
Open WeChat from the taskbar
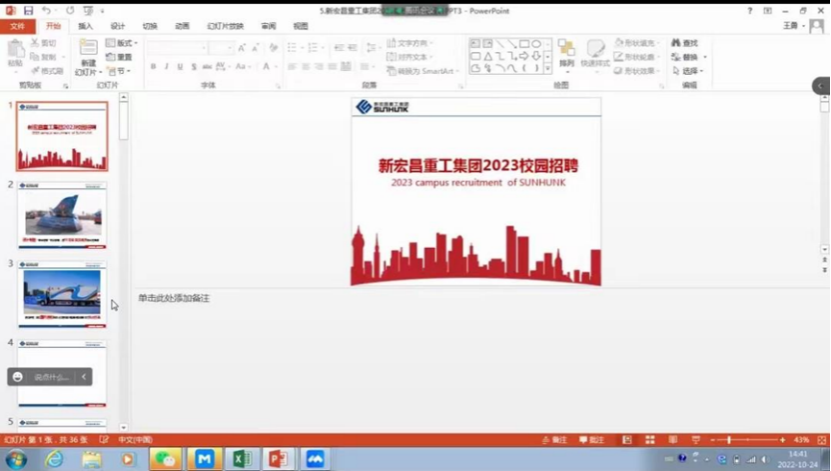click(165, 459)
